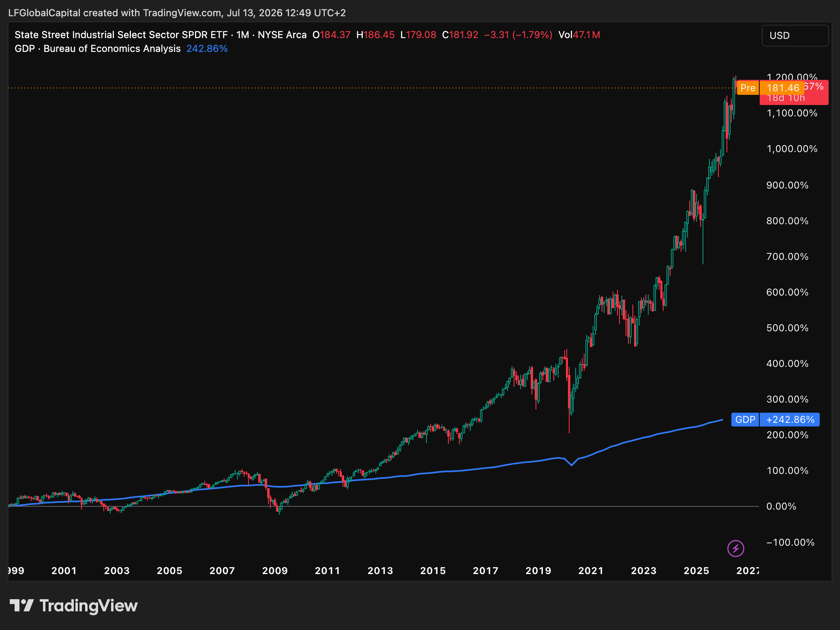Click the 100.00% price axis label

tap(787, 471)
